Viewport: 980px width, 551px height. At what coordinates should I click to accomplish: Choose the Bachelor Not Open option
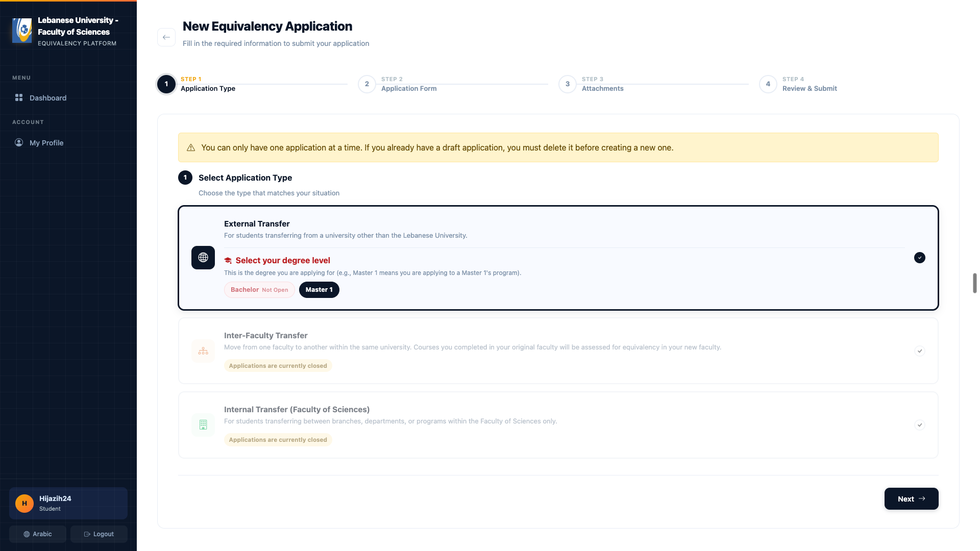pyautogui.click(x=259, y=290)
